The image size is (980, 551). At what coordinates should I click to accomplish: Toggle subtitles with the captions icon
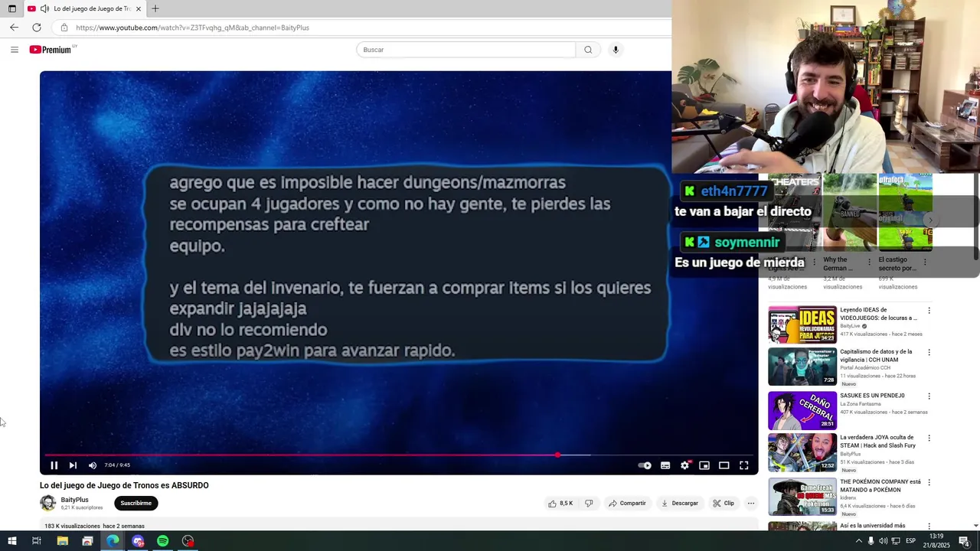[665, 465]
